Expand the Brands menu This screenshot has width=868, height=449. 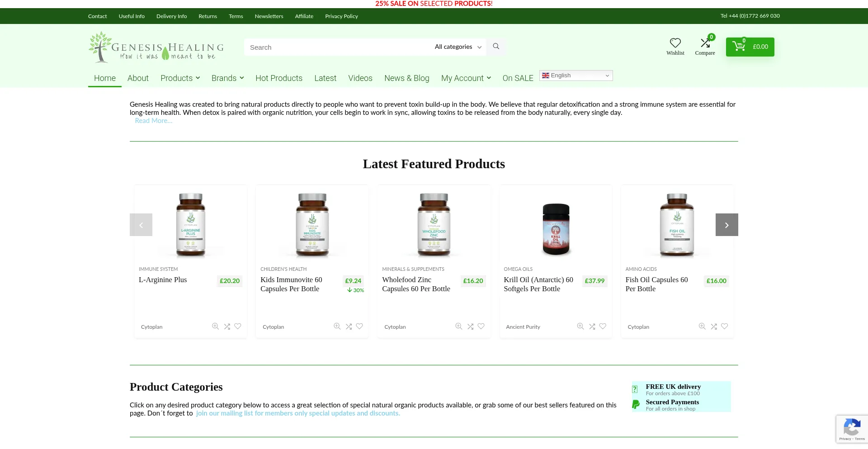[227, 78]
